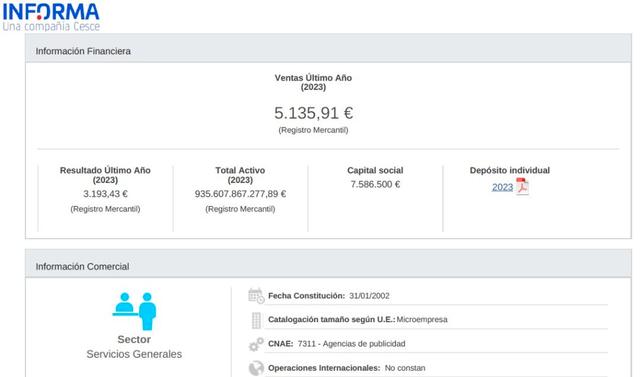Viewport: 640px width, 377px height.
Task: Click the Capital social label
Action: click(375, 171)
